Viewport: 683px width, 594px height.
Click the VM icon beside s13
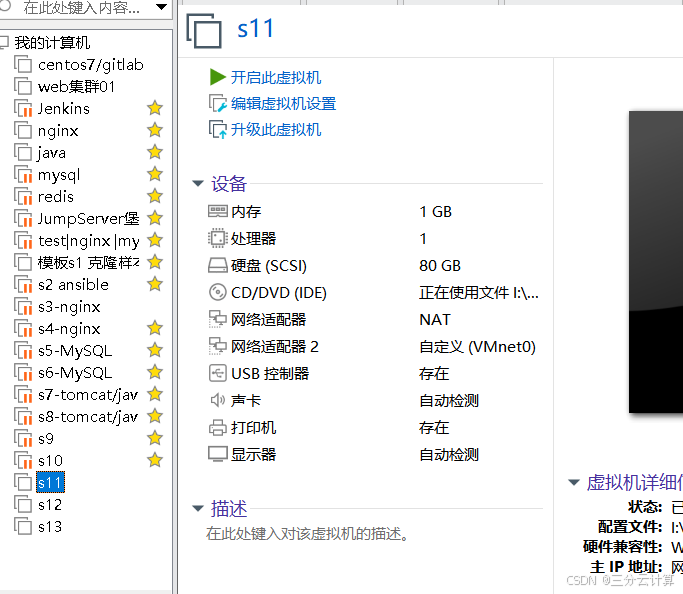click(23, 526)
